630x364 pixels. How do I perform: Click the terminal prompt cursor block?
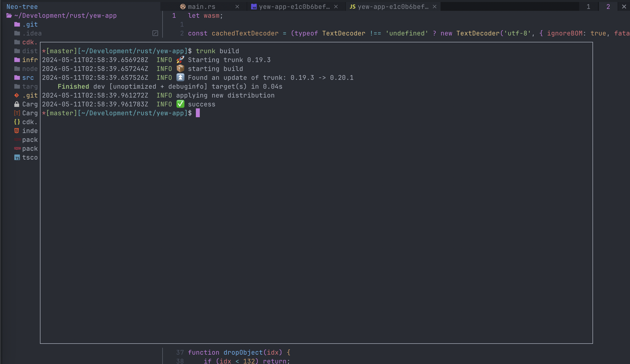click(198, 113)
